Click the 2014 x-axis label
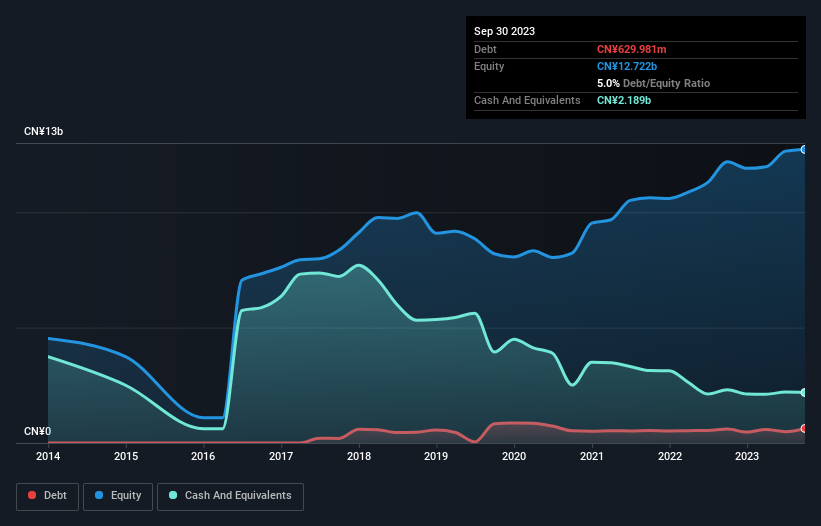The height and width of the screenshot is (526, 821). click(48, 456)
